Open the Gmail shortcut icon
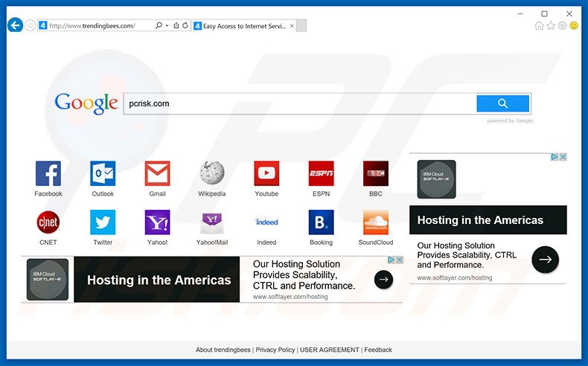 coord(158,173)
